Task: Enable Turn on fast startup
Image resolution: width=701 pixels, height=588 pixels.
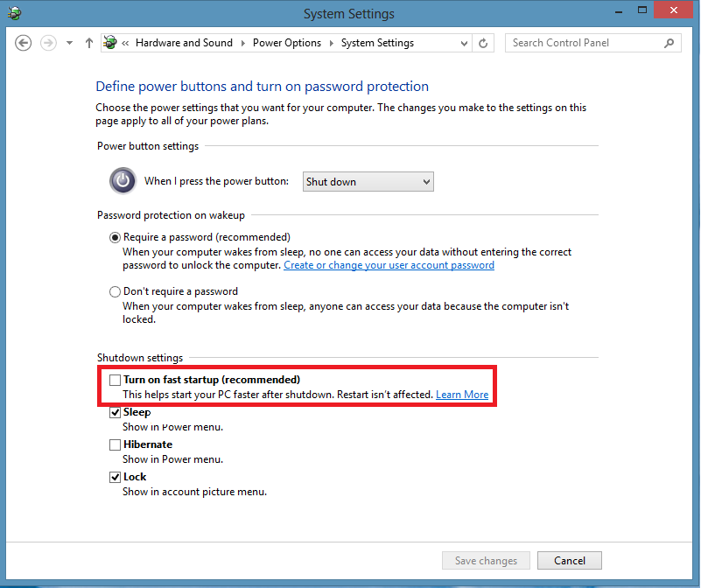Action: point(115,380)
